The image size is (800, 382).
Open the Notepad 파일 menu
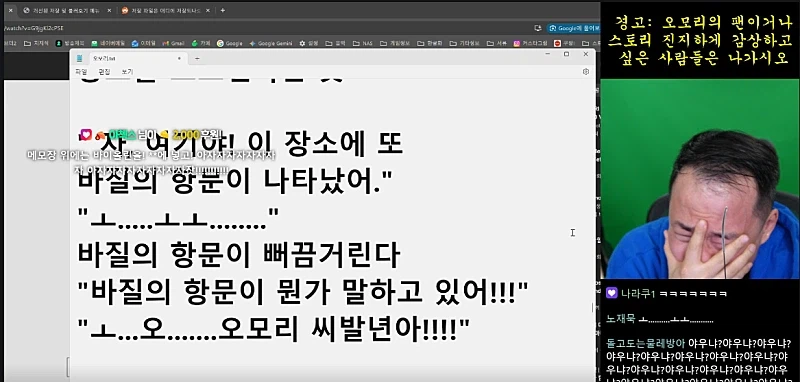[81, 72]
